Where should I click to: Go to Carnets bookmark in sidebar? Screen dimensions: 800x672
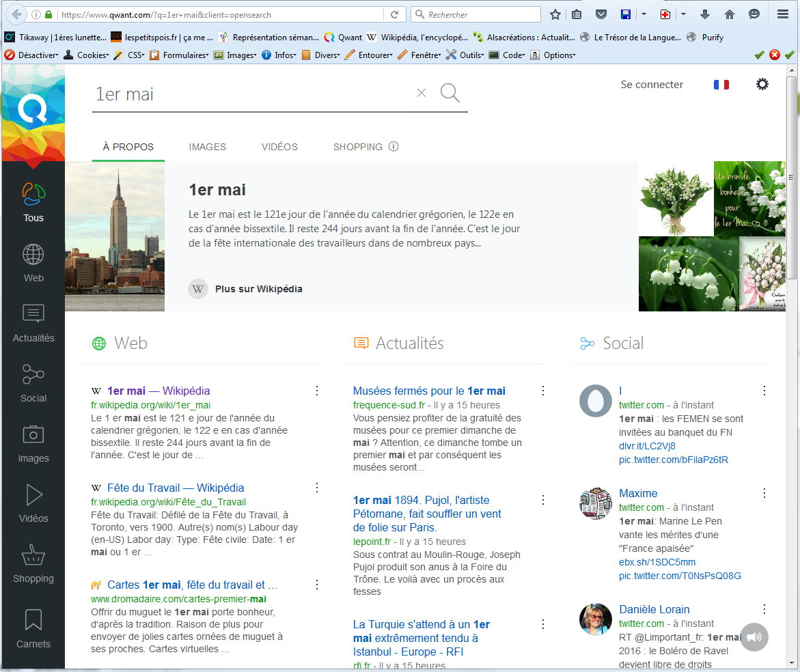point(33,628)
